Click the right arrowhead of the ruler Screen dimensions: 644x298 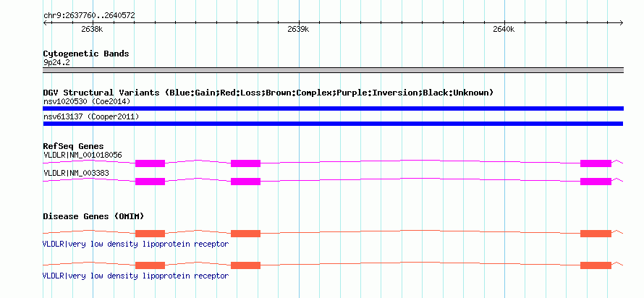(621, 22)
